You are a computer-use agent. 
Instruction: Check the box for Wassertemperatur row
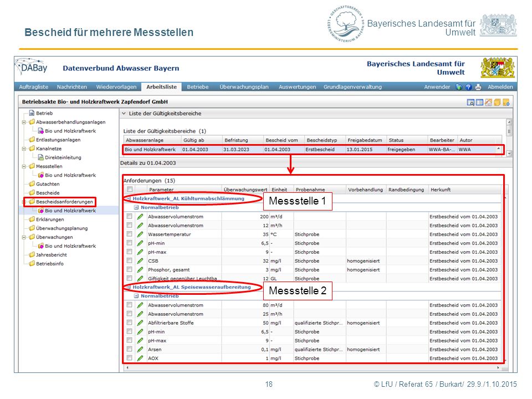(x=129, y=234)
